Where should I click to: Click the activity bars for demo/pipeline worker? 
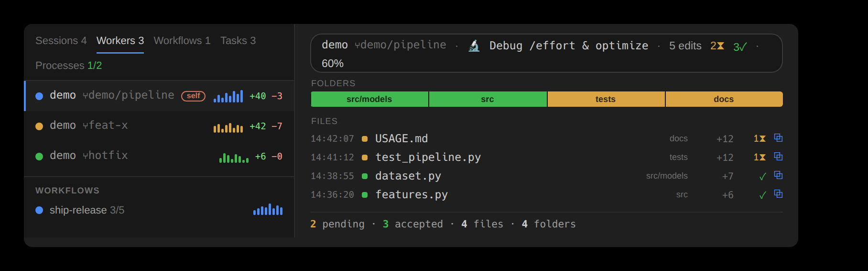[x=228, y=96]
